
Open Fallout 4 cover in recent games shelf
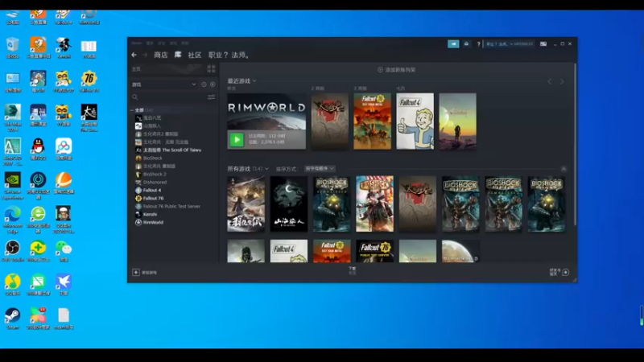(x=415, y=121)
